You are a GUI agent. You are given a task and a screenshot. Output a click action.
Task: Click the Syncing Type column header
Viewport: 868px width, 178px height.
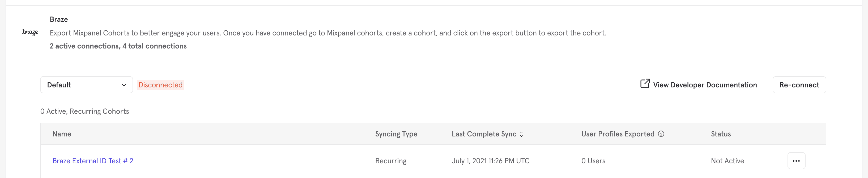tap(396, 134)
